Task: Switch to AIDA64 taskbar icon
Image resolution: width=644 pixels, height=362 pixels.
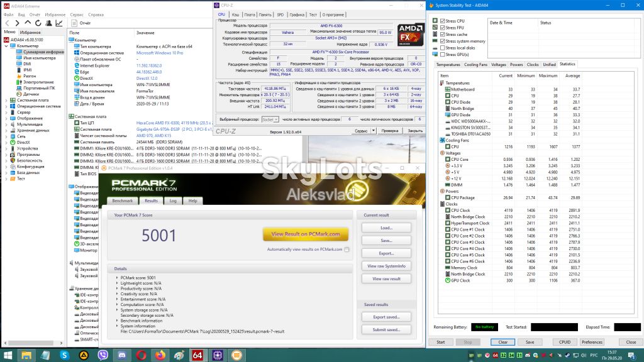Action: point(197,355)
